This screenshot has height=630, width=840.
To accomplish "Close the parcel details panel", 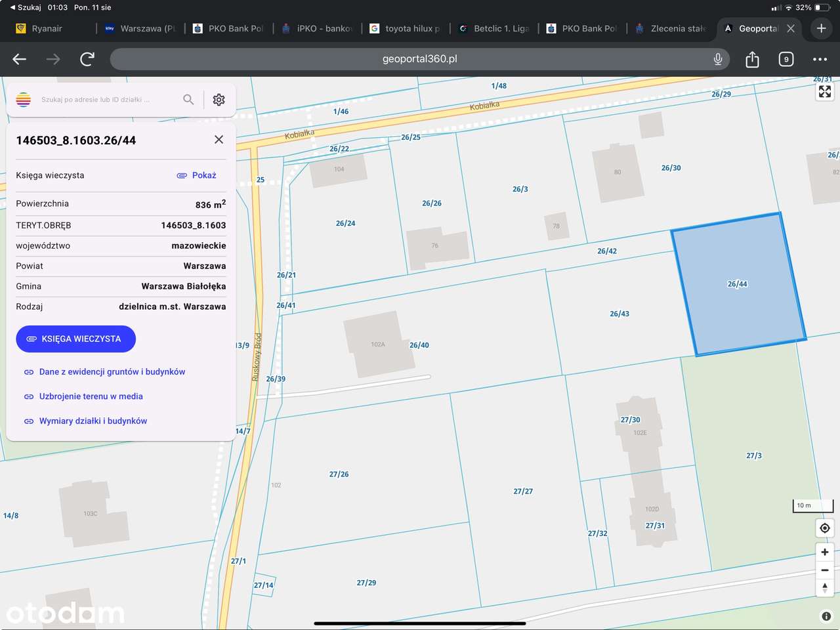I will pyautogui.click(x=219, y=140).
